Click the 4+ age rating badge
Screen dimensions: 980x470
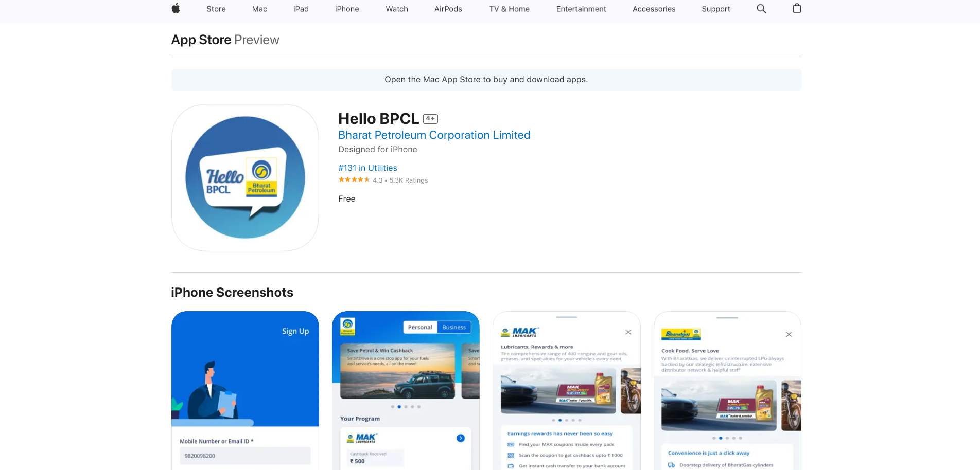(430, 119)
